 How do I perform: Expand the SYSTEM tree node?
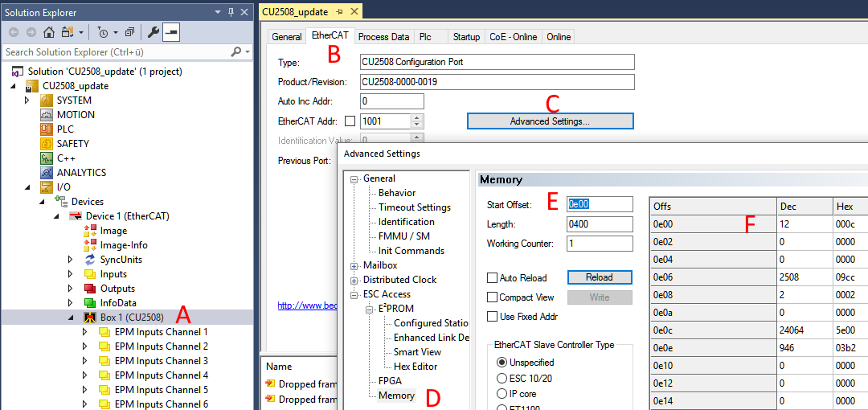click(27, 100)
